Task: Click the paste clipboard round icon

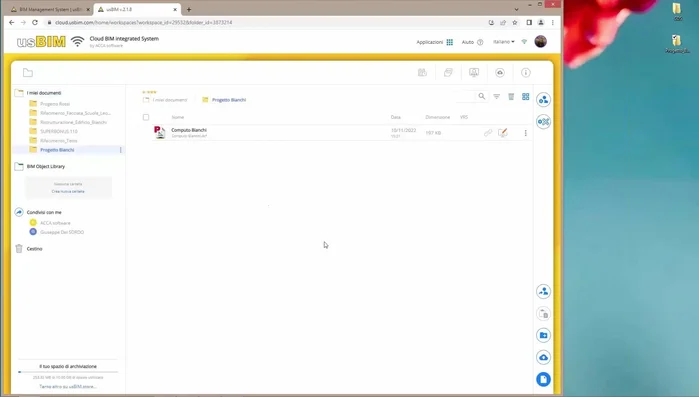Action: coord(543,314)
